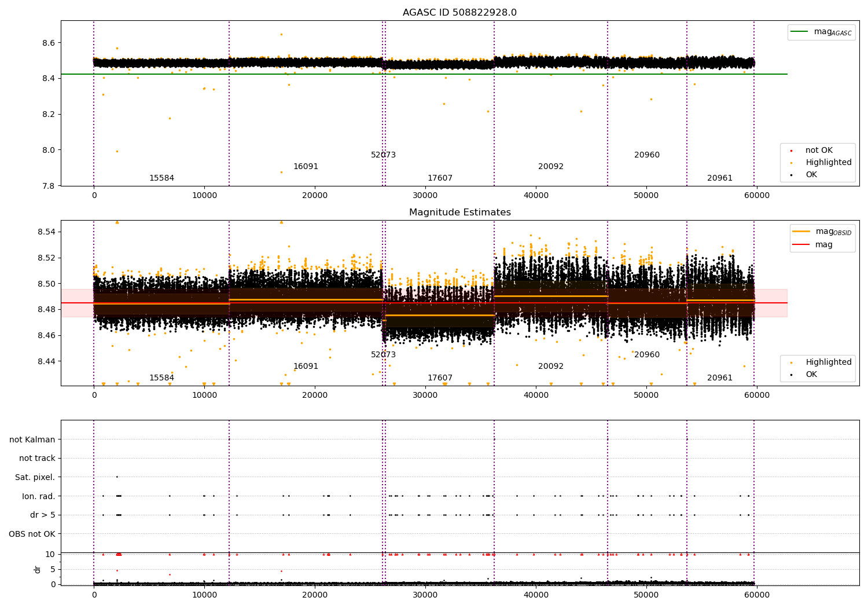Click obsid 20961 in the Magnitude Estimates plot
The height and width of the screenshot is (608, 868).
click(720, 378)
